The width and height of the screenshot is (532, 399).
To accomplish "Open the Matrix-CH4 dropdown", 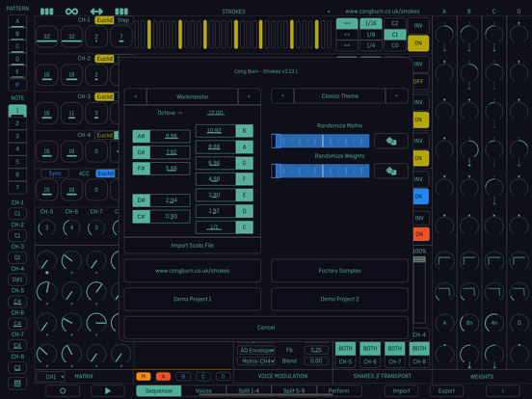I will pyautogui.click(x=256, y=361).
